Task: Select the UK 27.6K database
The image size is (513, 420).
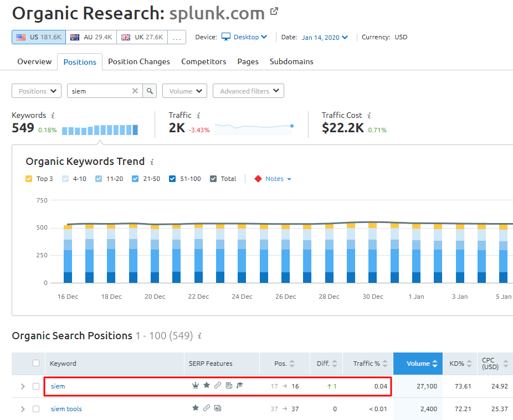Action: [x=142, y=37]
